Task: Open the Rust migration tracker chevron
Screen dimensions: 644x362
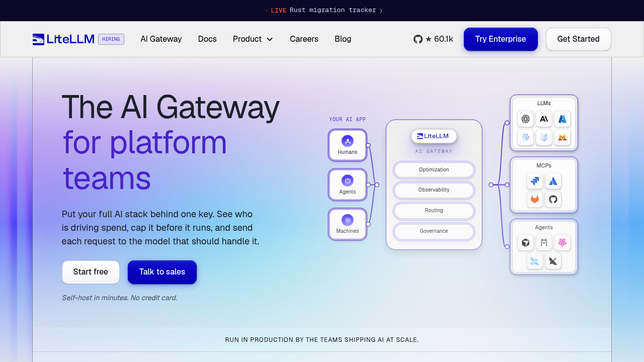Action: pyautogui.click(x=381, y=11)
